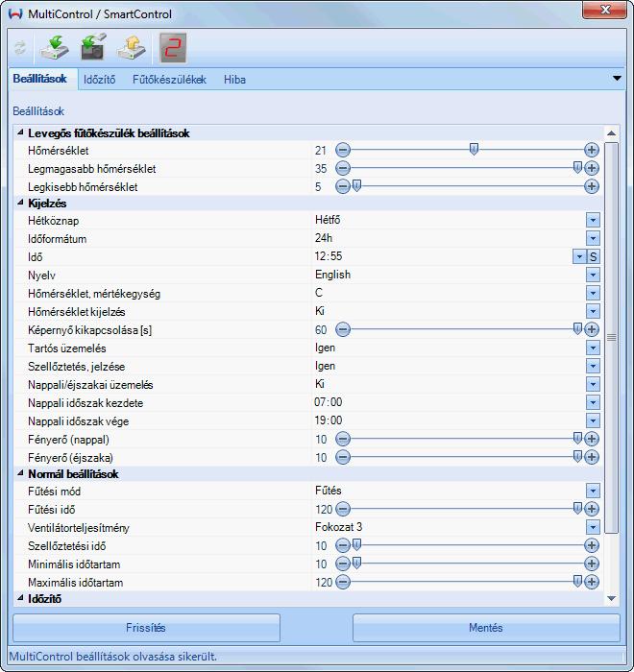The width and height of the screenshot is (634, 672).
Task: Open the Hétköznap dropdown
Action: pyautogui.click(x=593, y=220)
